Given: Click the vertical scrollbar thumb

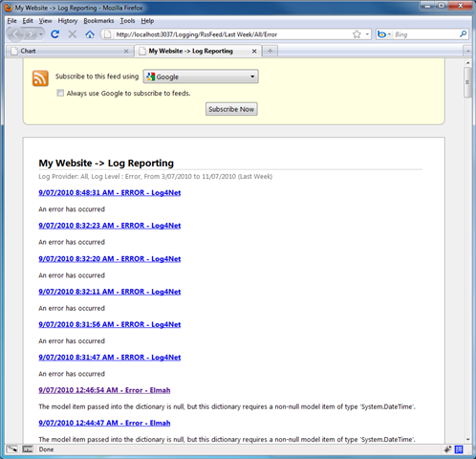Looking at the screenshot, I should (467, 82).
